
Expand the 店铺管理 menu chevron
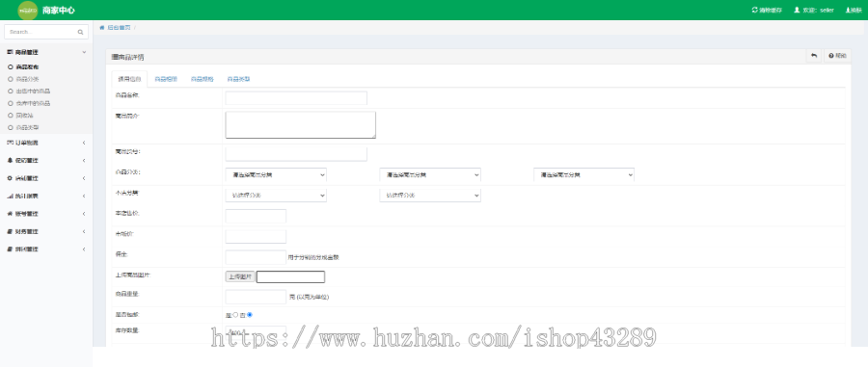pos(84,178)
